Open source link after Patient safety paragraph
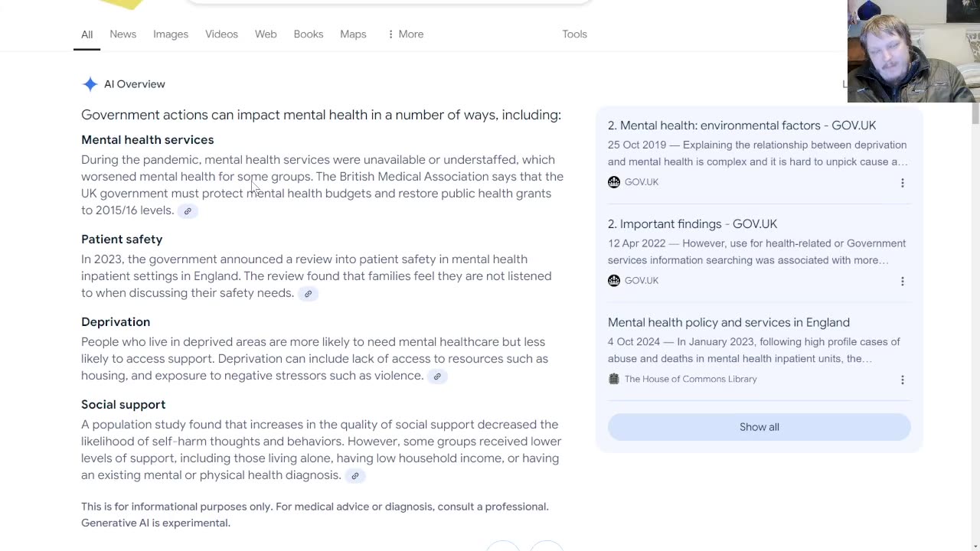 (x=308, y=294)
